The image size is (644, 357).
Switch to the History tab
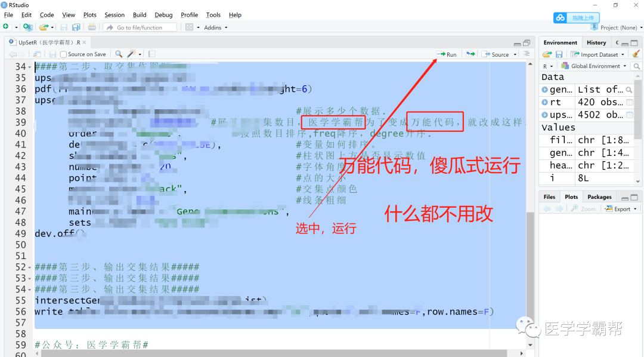pos(596,42)
